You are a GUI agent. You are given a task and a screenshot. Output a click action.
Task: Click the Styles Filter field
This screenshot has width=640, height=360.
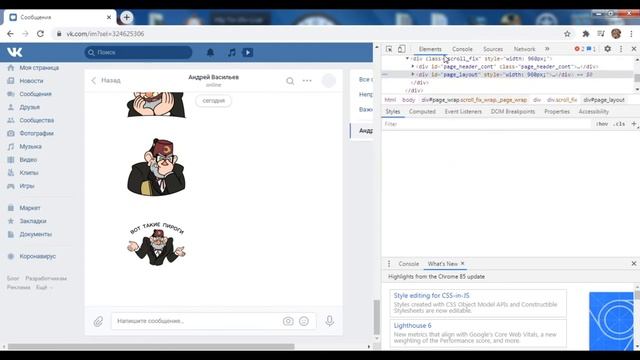(488, 124)
